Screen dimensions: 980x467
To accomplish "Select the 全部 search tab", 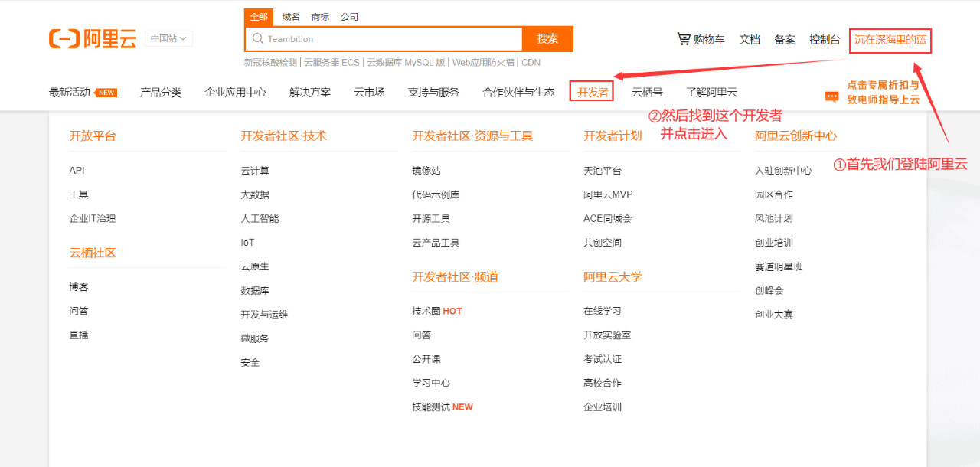I will 259,17.
